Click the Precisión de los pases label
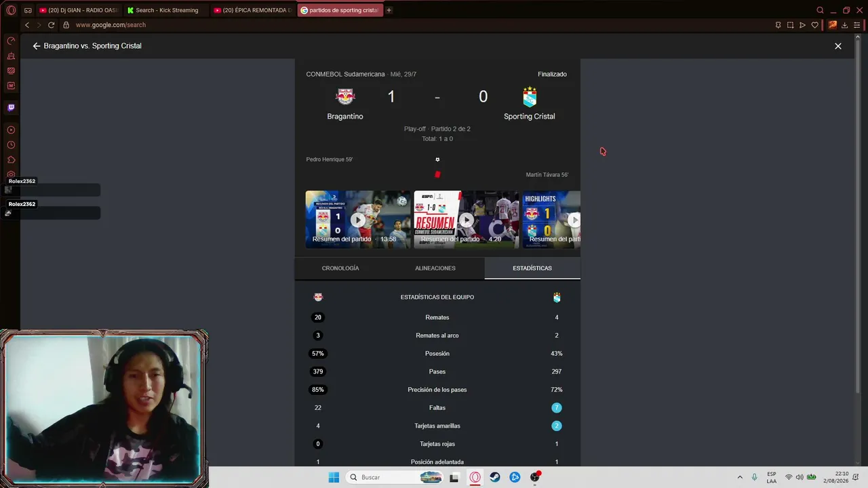 click(x=437, y=390)
